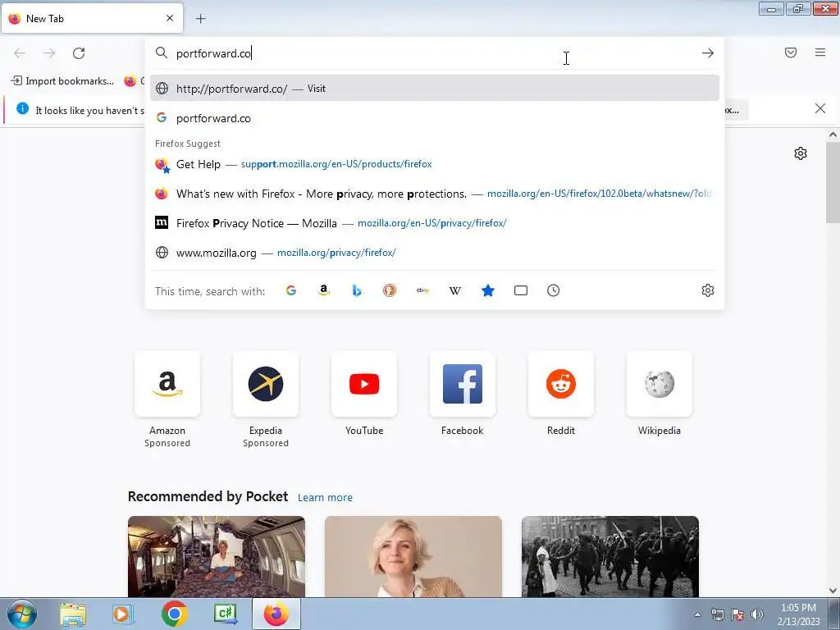Click the network tray icon
The height and width of the screenshot is (630, 840).
(x=717, y=614)
